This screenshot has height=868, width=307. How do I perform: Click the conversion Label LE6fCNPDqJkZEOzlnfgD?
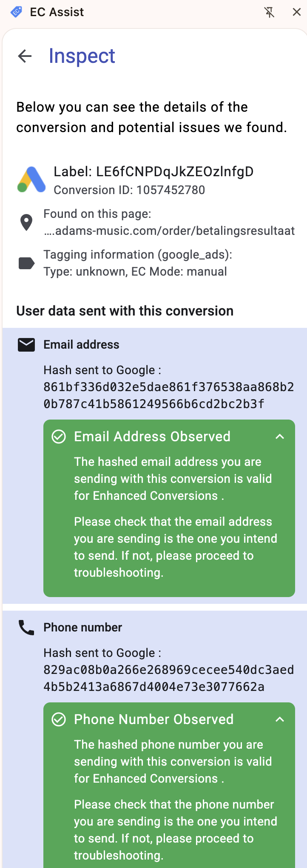153,172
